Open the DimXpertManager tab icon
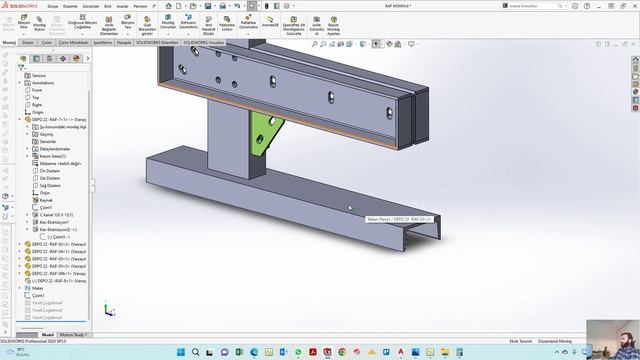This screenshot has height=360, width=640. 63,58
